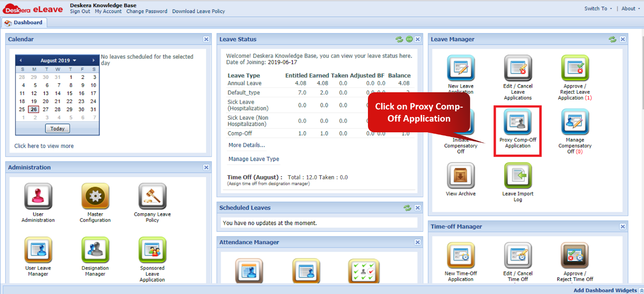Click Proxy Comp-Off Application icon
The height and width of the screenshot is (294, 644).
[x=518, y=127]
